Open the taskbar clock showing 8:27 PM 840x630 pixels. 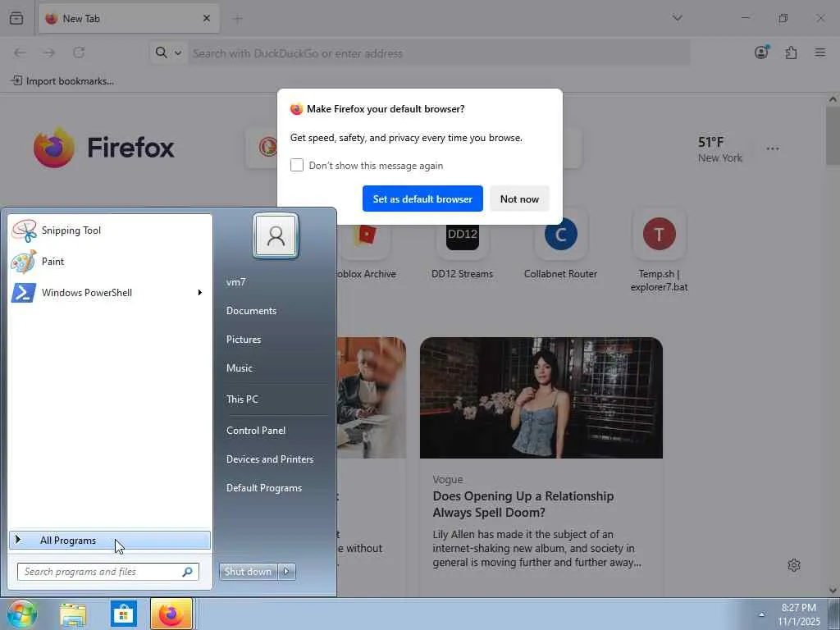click(x=799, y=614)
